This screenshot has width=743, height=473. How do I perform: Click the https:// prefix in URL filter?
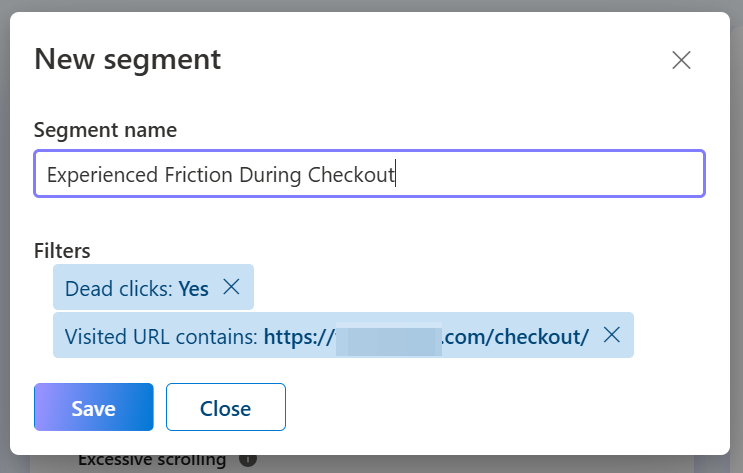[299, 337]
